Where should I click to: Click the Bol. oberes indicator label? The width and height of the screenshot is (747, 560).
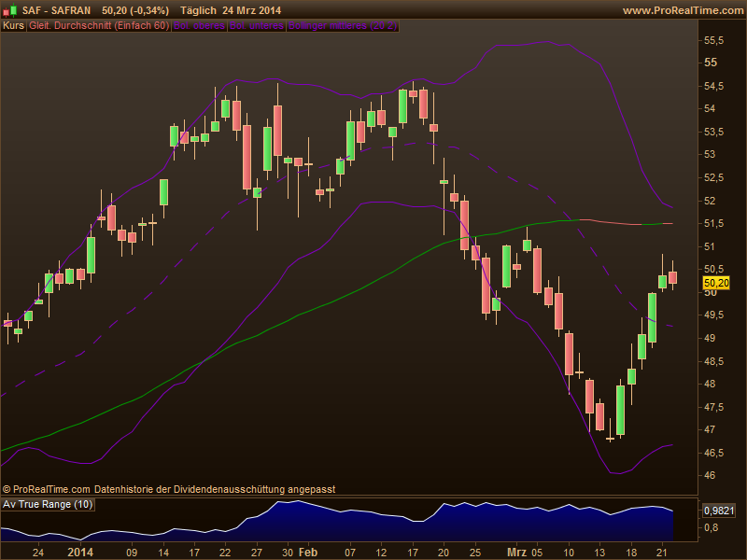pyautogui.click(x=199, y=26)
